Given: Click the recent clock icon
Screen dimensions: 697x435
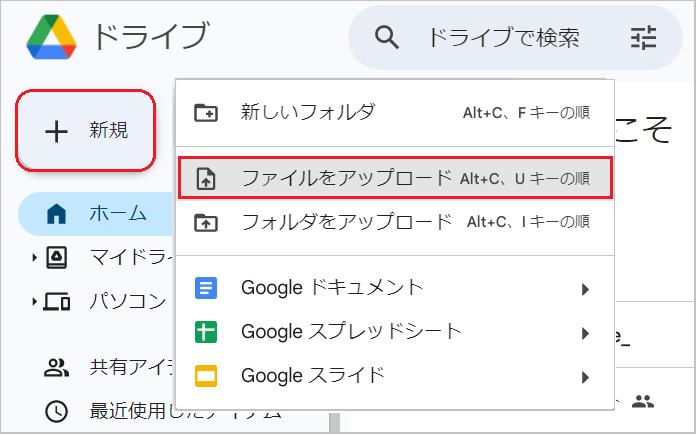Looking at the screenshot, I should tap(56, 411).
